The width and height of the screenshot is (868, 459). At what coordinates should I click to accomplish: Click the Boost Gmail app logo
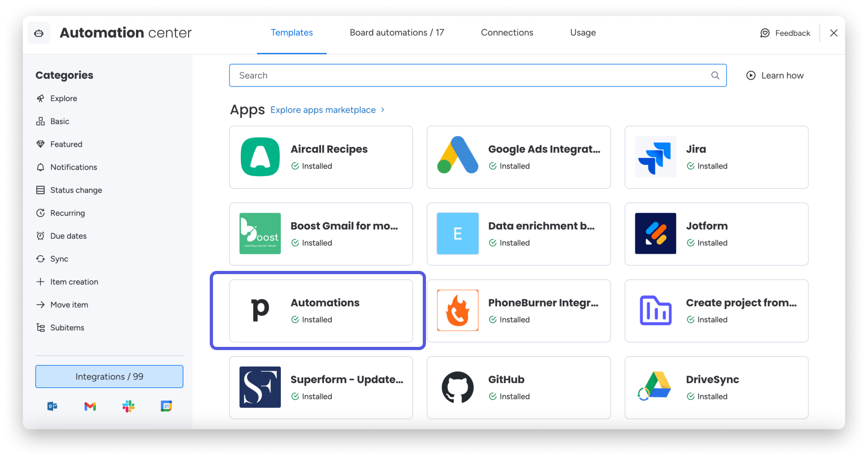tap(260, 233)
